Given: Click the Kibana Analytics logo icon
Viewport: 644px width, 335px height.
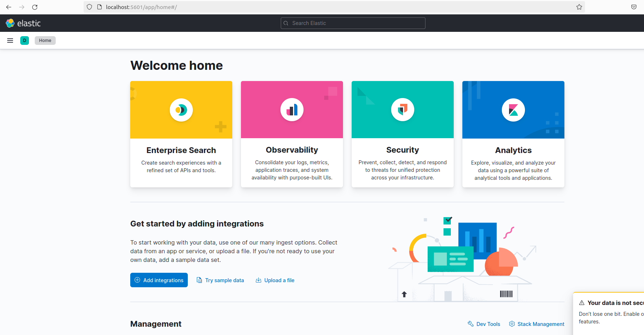Looking at the screenshot, I should [x=513, y=110].
